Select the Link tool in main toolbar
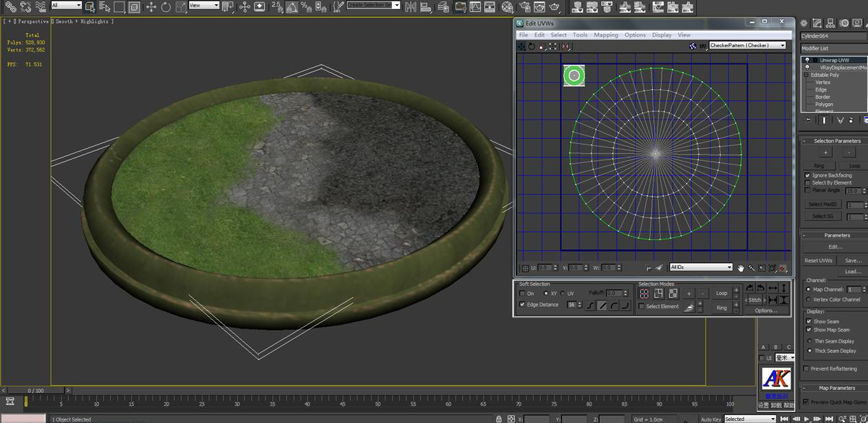 [10, 7]
